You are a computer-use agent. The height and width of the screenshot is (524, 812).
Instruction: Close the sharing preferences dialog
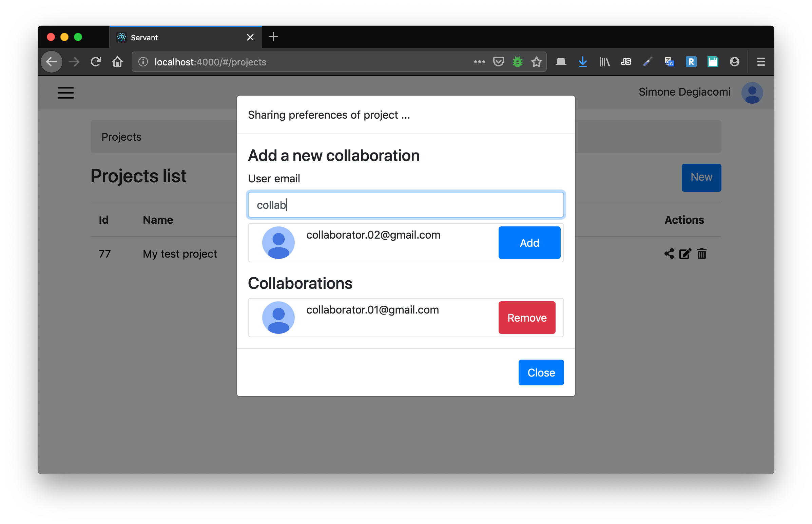(541, 372)
